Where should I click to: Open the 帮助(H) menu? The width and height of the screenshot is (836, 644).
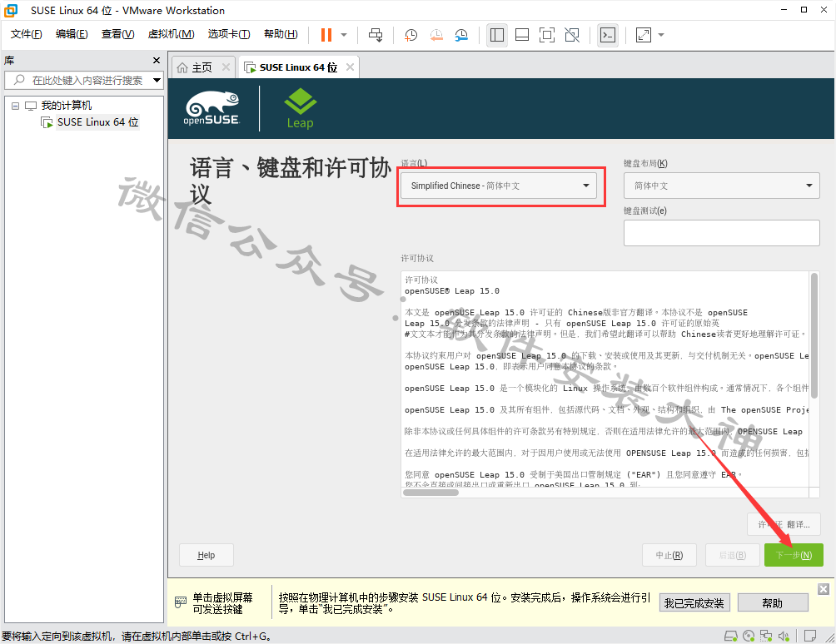coord(281,34)
